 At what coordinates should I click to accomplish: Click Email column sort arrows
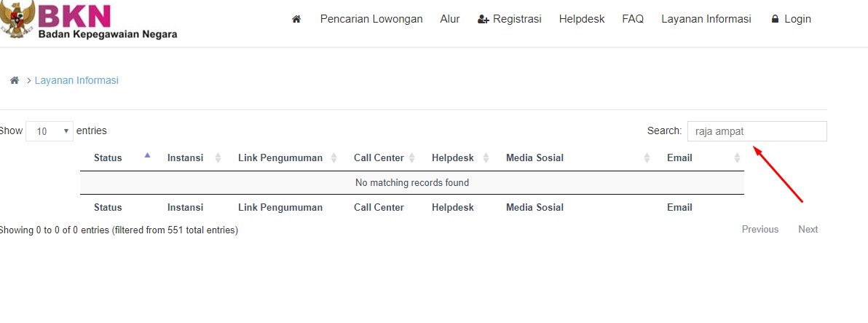[737, 158]
